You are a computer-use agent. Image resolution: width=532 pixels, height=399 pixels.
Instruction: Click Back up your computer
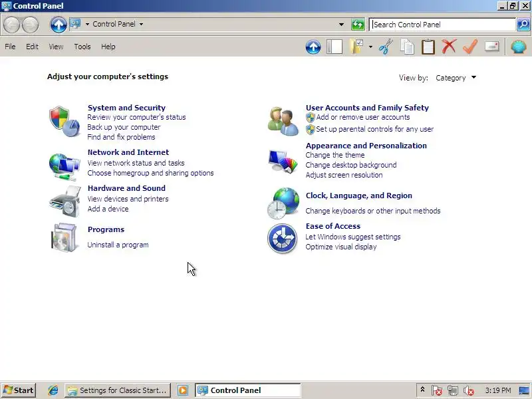(124, 127)
